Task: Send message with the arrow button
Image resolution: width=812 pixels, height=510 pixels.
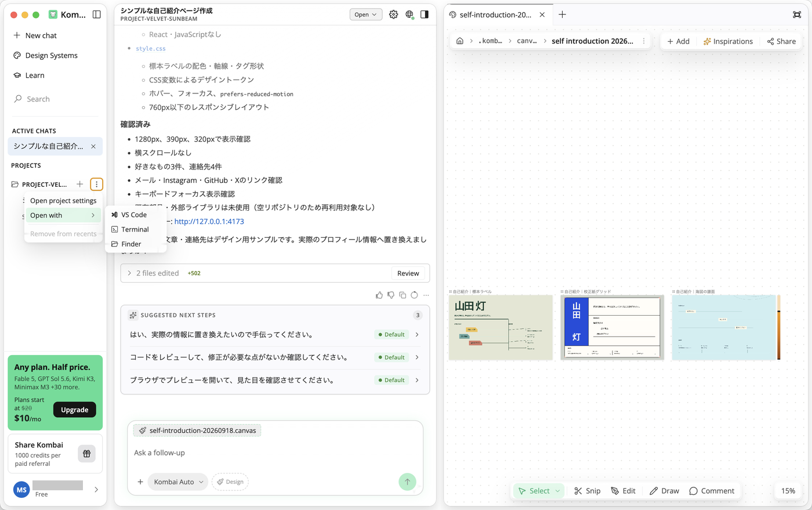Action: [407, 482]
